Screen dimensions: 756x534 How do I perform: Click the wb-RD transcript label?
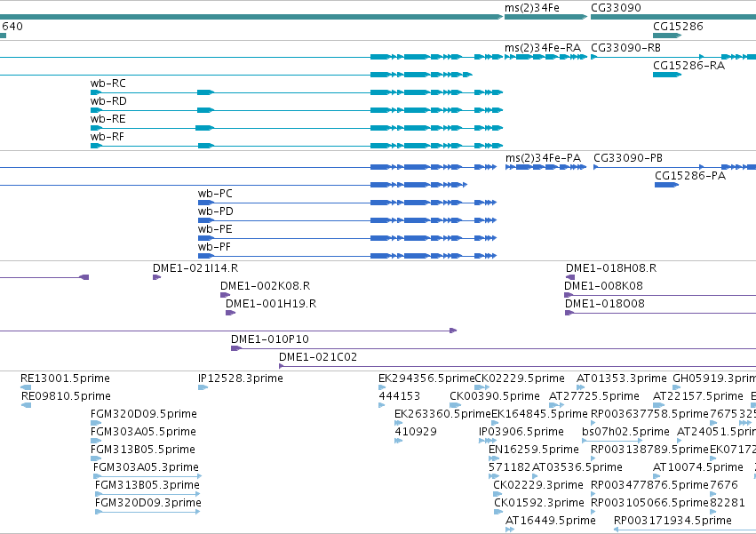108,101
